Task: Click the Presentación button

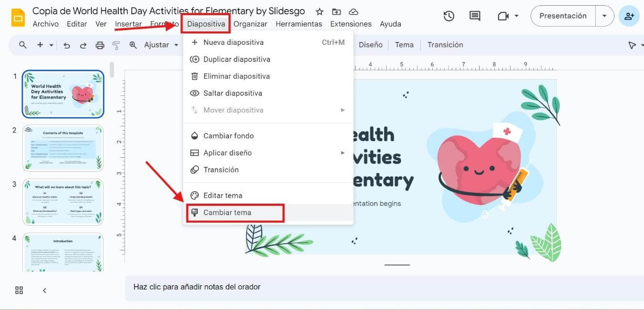Action: (x=563, y=16)
